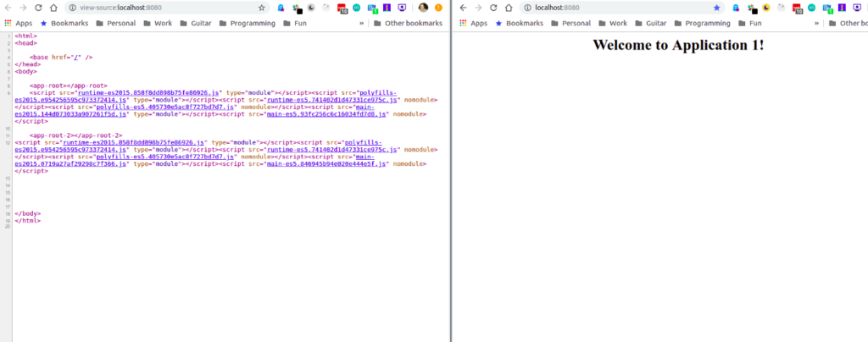Click orange alert icon in view-source window
868x342 pixels.
438,8
